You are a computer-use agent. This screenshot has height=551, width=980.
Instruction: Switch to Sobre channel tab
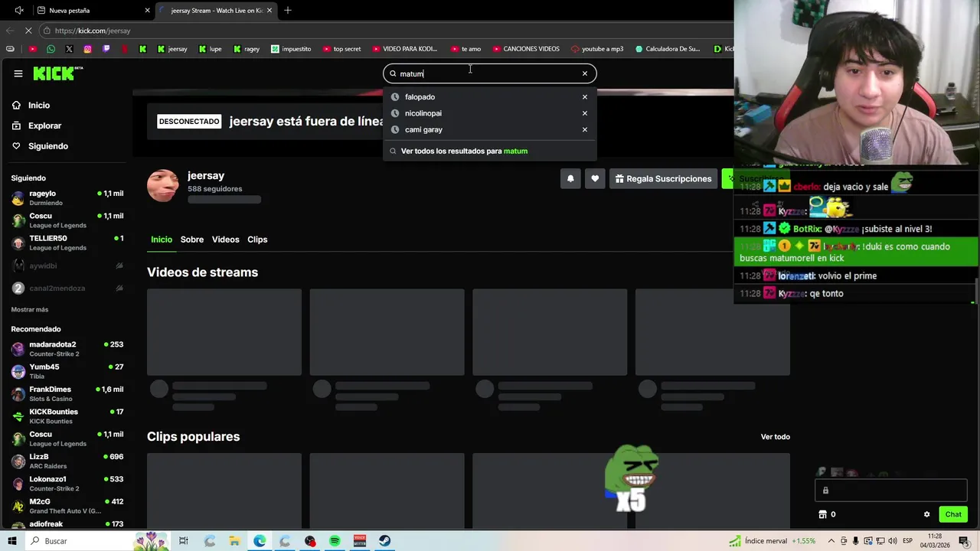pos(192,240)
